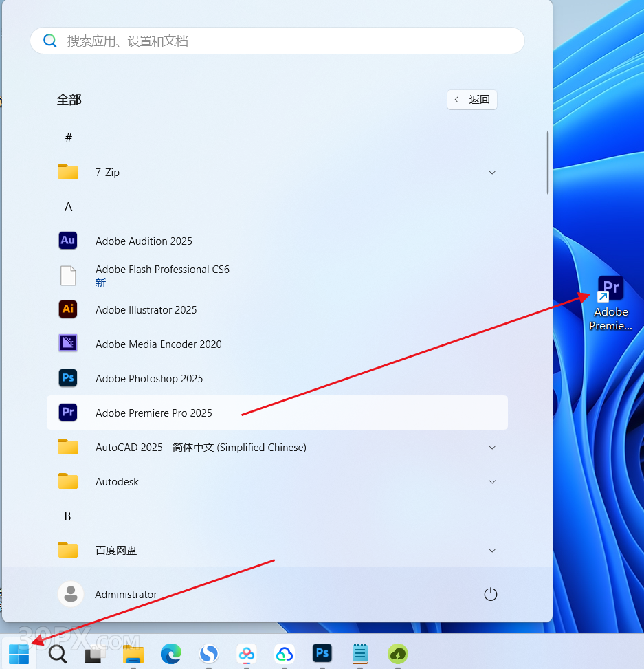Click the letter A section header
Screen dimensions: 644x669
click(x=68, y=207)
